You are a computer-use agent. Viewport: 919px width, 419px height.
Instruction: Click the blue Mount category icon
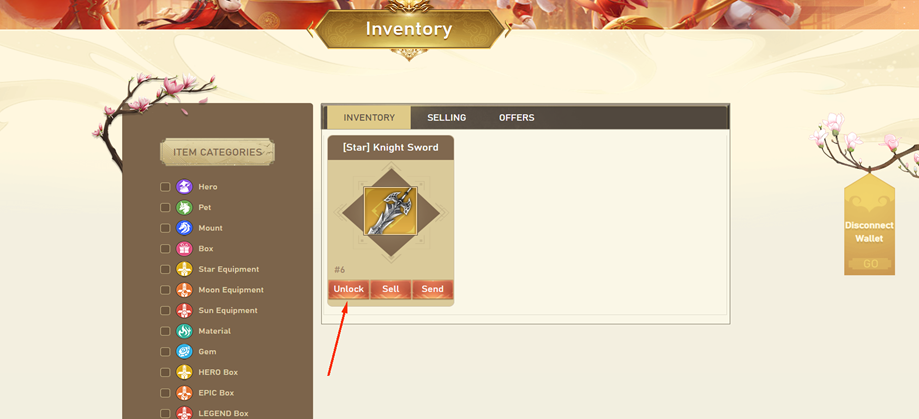[184, 228]
